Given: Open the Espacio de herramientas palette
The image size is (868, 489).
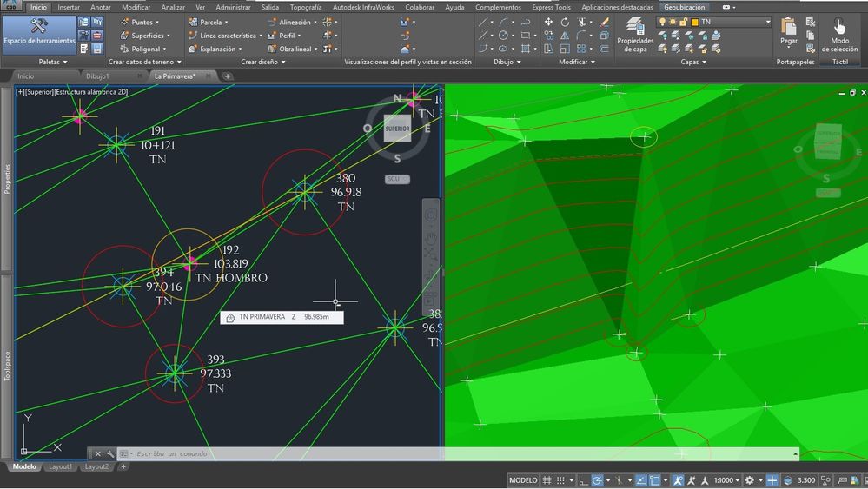Looking at the screenshot, I should [39, 34].
